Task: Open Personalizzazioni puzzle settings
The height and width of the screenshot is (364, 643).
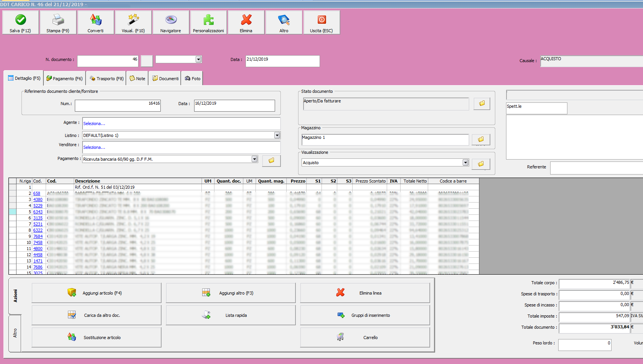Action: pyautogui.click(x=208, y=22)
